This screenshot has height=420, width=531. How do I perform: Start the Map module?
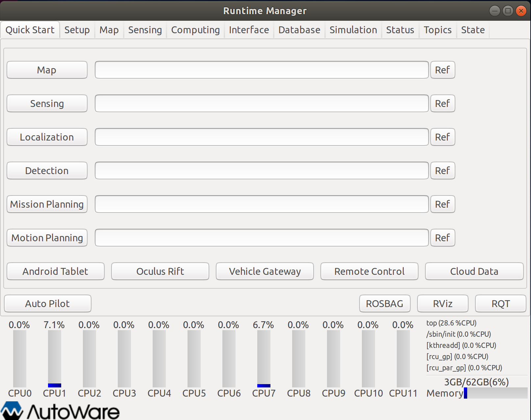pyautogui.click(x=47, y=70)
